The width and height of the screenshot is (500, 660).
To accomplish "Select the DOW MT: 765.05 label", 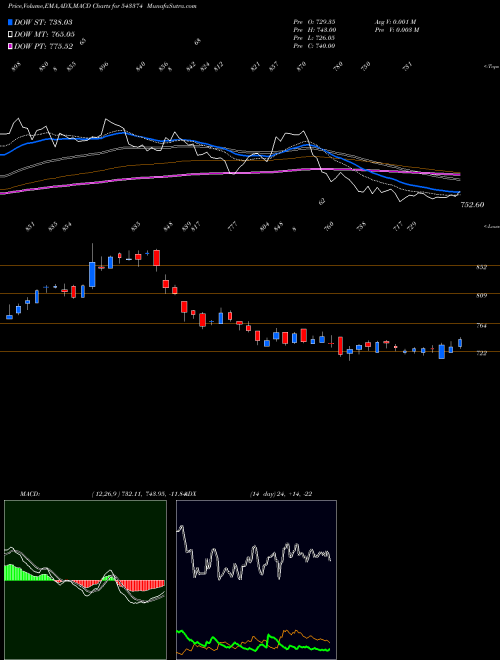I will click(x=44, y=34).
